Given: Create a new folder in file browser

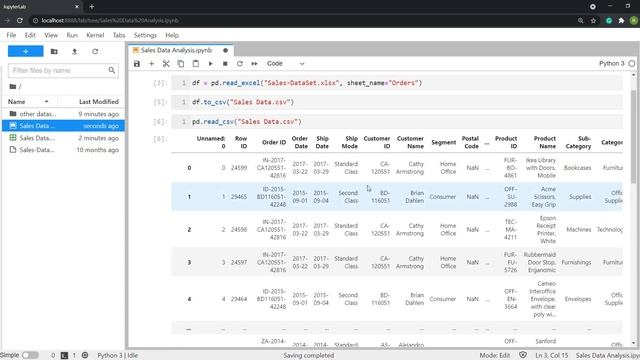Looking at the screenshot, I should click(x=54, y=51).
